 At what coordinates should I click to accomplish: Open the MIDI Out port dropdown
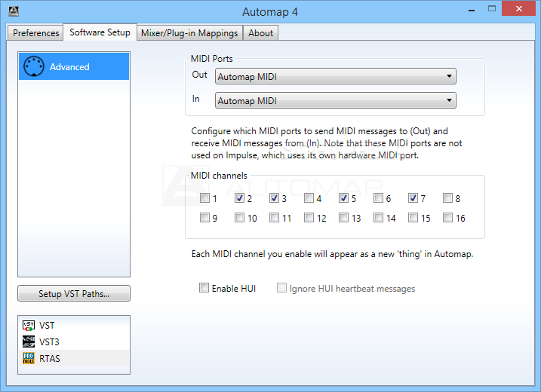335,76
